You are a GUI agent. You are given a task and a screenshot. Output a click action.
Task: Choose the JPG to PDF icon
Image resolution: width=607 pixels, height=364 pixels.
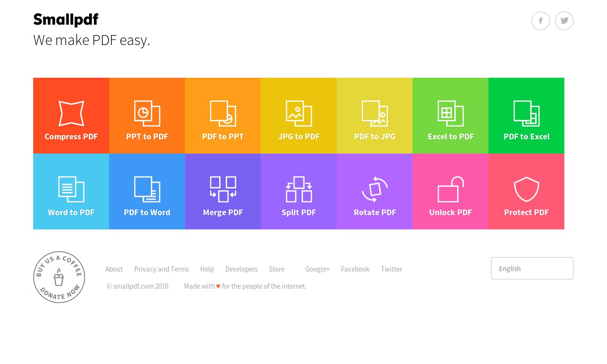299,113
